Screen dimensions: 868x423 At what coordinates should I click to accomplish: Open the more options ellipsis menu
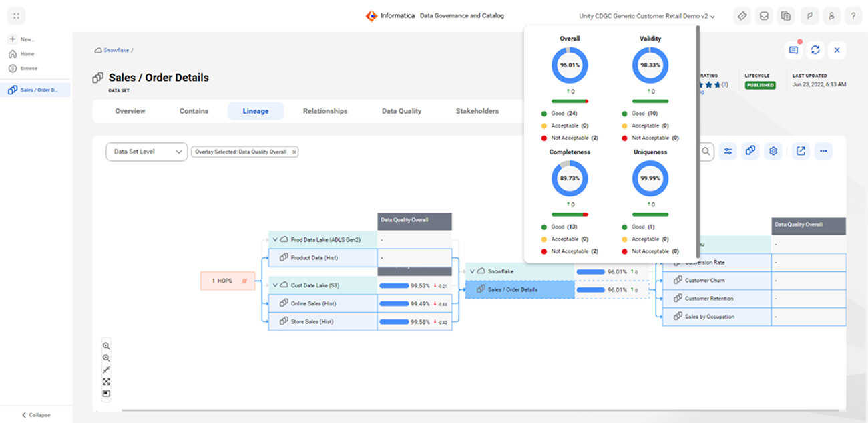pos(823,152)
